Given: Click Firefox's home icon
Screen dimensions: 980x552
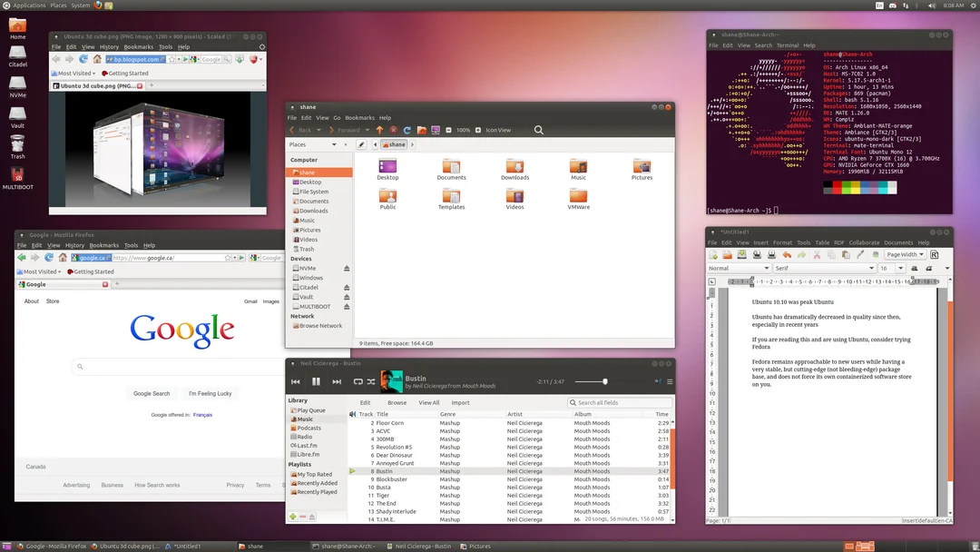Looking at the screenshot, I should click(x=62, y=259).
